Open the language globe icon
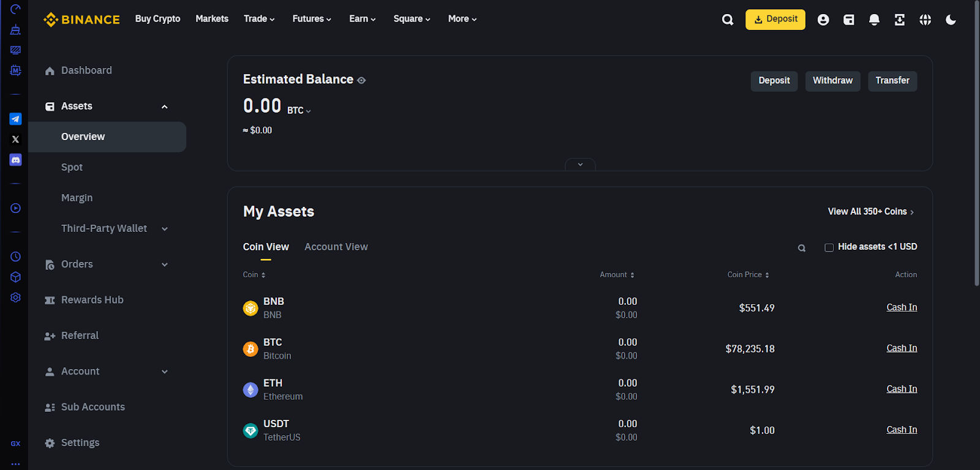 point(925,20)
